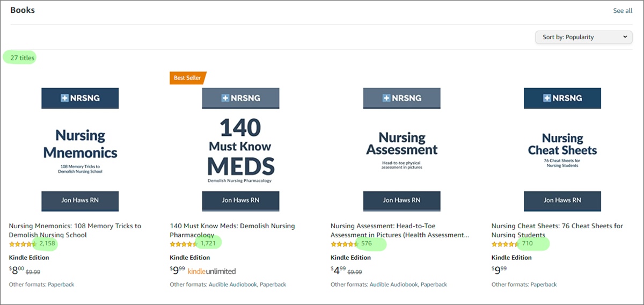The width and height of the screenshot is (644, 305).
Task: Open Nursing Mnemonics book cover
Action: tap(80, 149)
